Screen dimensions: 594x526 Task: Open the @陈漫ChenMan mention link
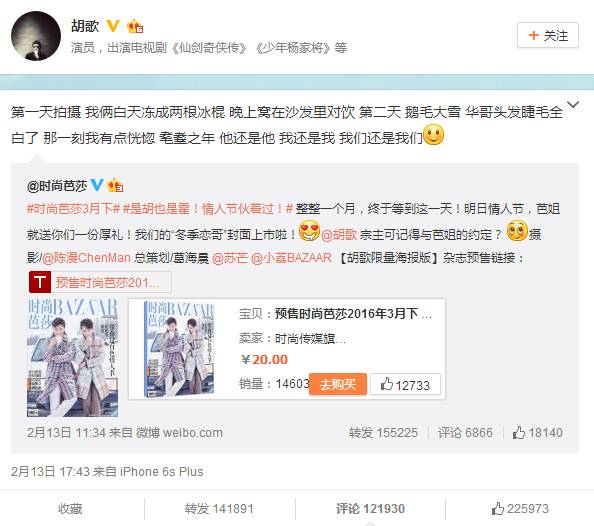pos(86,258)
